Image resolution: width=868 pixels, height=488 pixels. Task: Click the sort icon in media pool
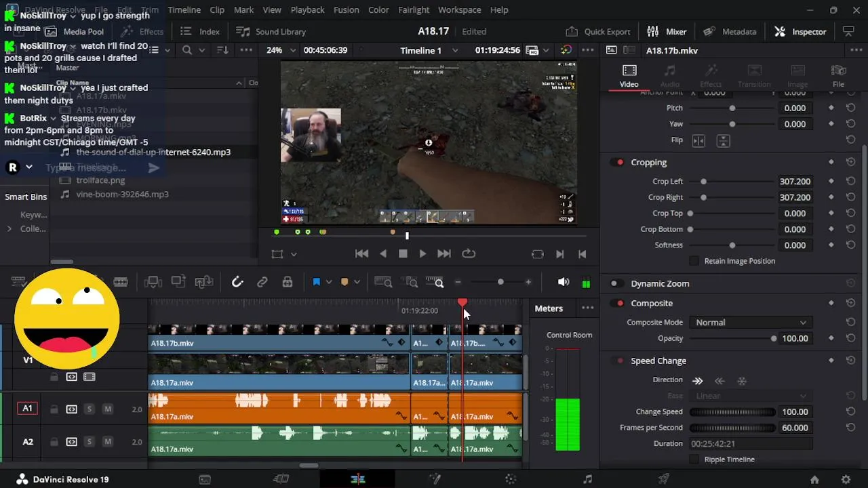click(222, 50)
